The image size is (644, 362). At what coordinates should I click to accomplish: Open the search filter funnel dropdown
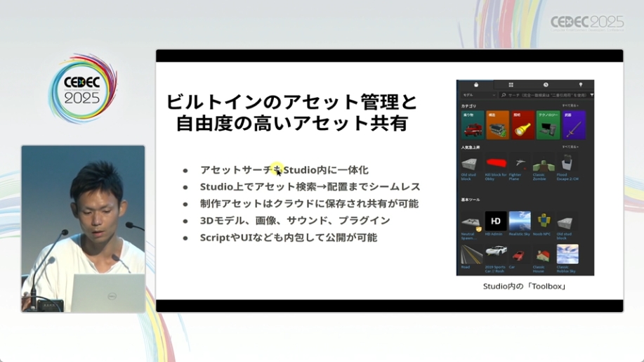pyautogui.click(x=591, y=95)
